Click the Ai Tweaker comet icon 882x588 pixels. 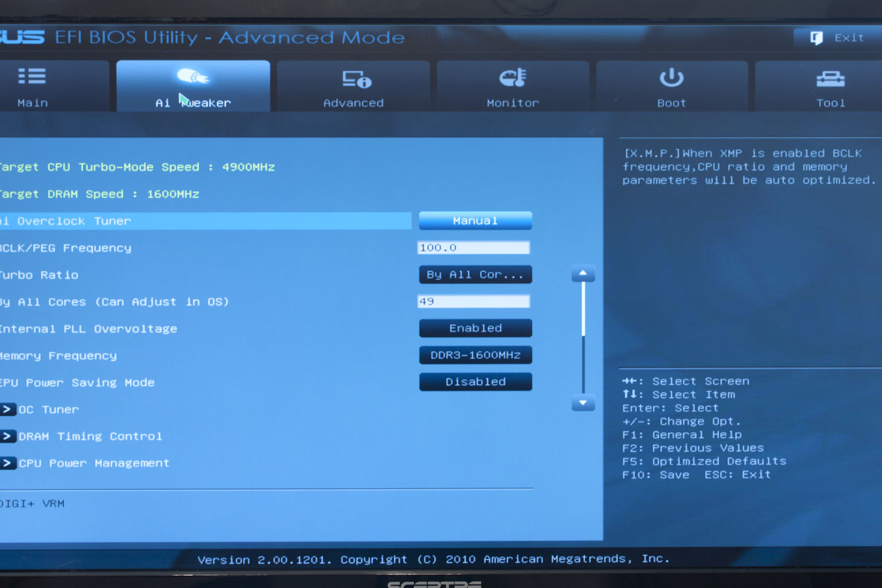click(192, 76)
